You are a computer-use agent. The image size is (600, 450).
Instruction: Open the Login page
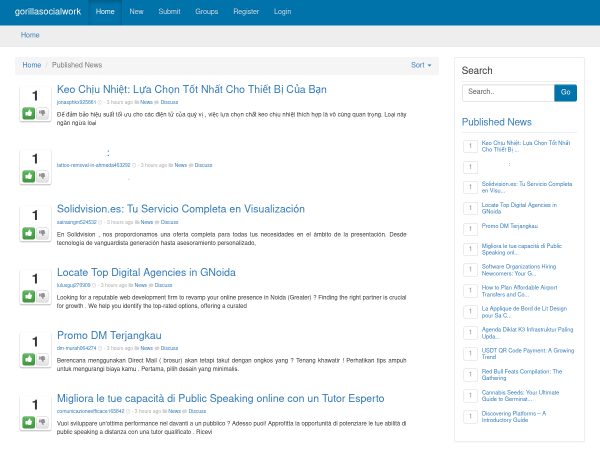coord(282,12)
